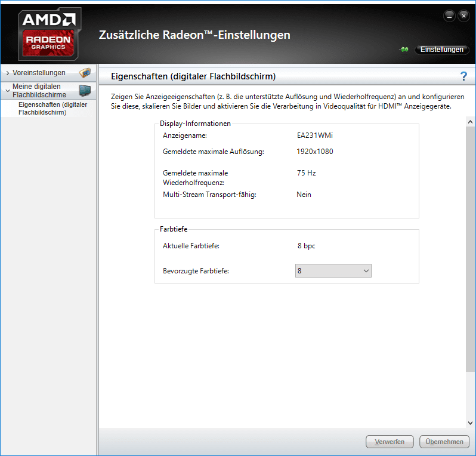Click the 75 Hz refresh rate value
Screen dimensions: 476x456
pyautogui.click(x=306, y=173)
